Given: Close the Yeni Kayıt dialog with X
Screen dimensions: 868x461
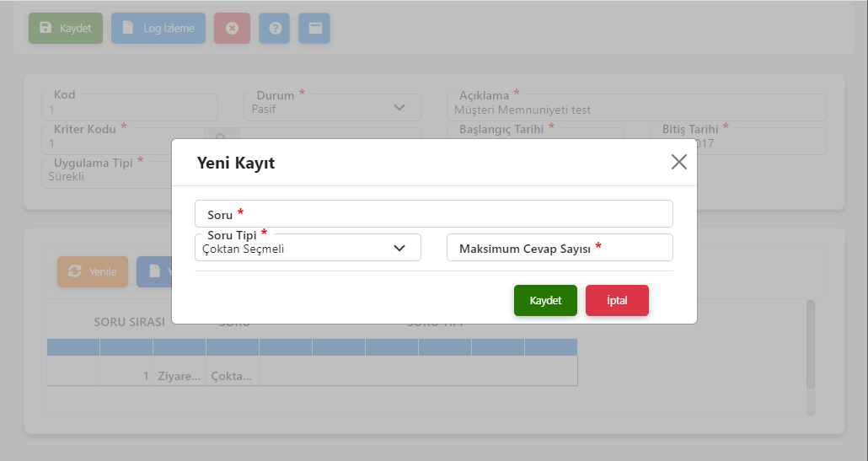Looking at the screenshot, I should pyautogui.click(x=678, y=162).
